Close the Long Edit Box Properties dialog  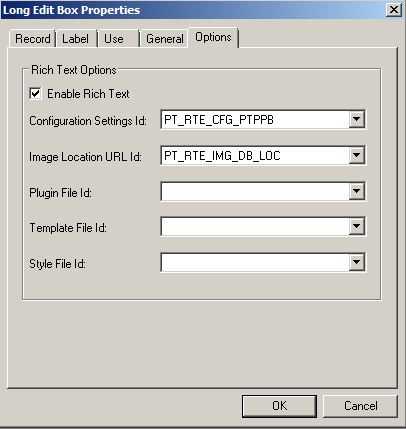(393, 10)
